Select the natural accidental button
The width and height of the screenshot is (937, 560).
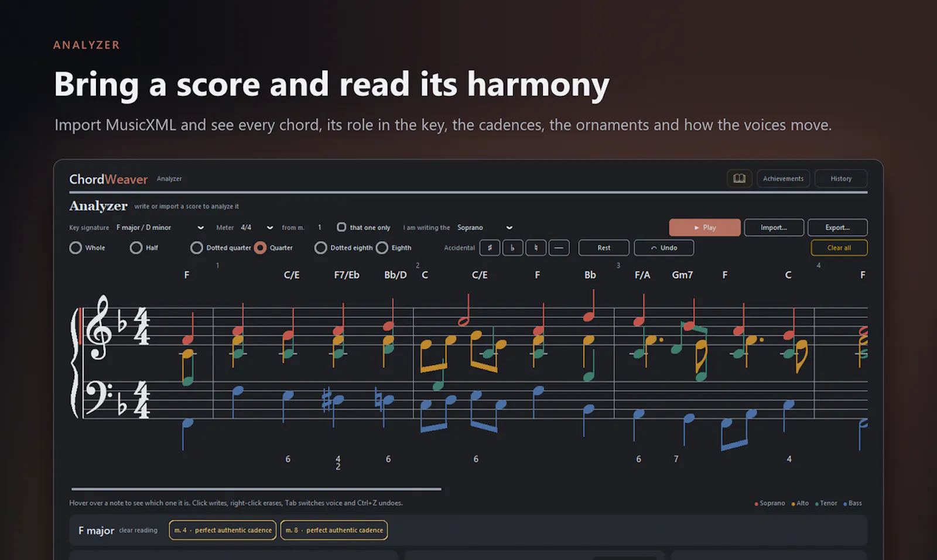(536, 248)
